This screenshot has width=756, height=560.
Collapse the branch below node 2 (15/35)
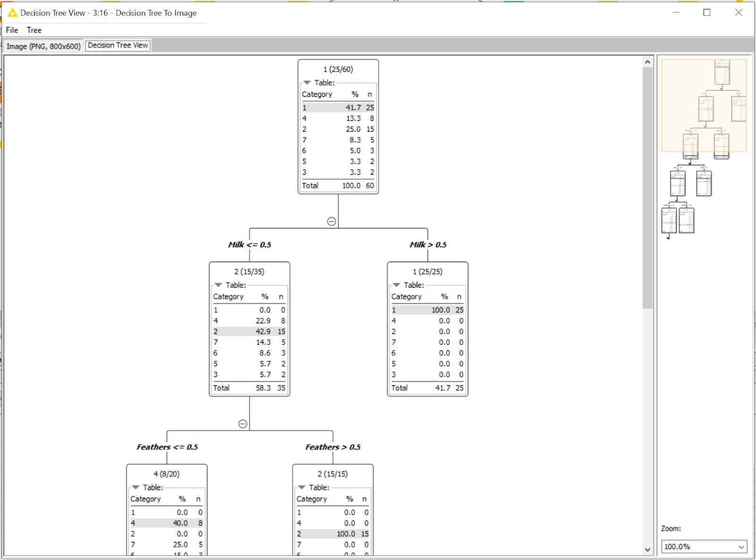point(244,423)
